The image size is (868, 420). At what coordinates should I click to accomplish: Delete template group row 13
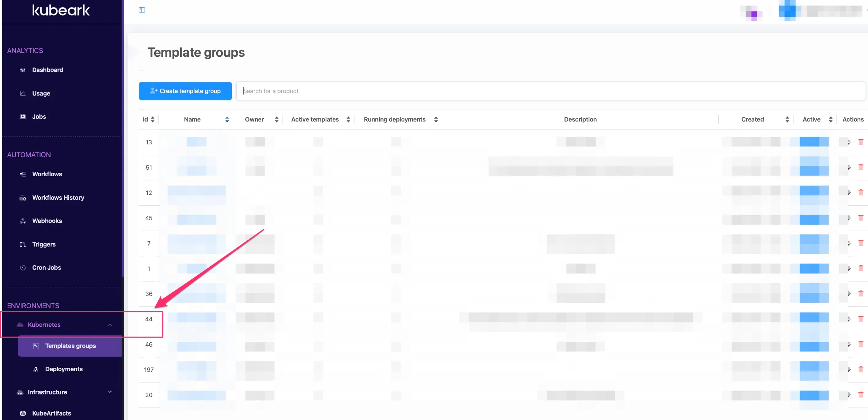click(x=861, y=142)
